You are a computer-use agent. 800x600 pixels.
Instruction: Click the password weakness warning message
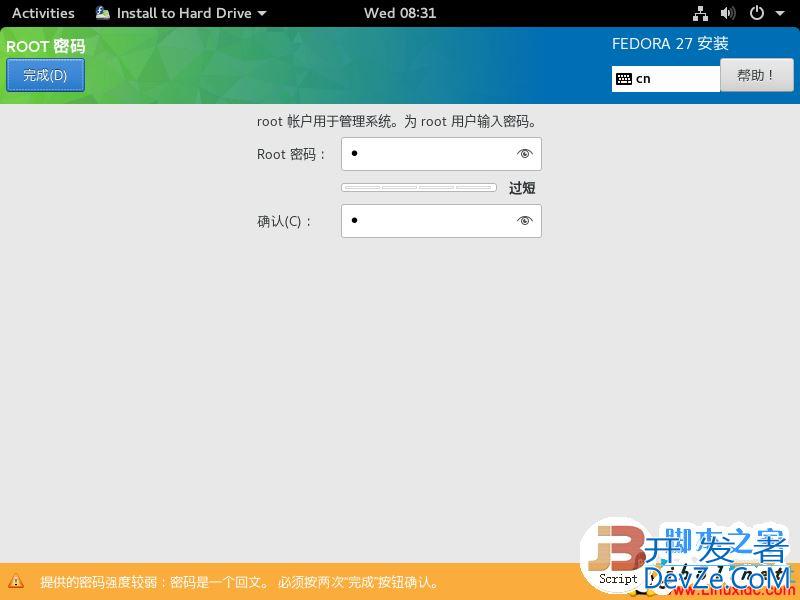pos(239,582)
